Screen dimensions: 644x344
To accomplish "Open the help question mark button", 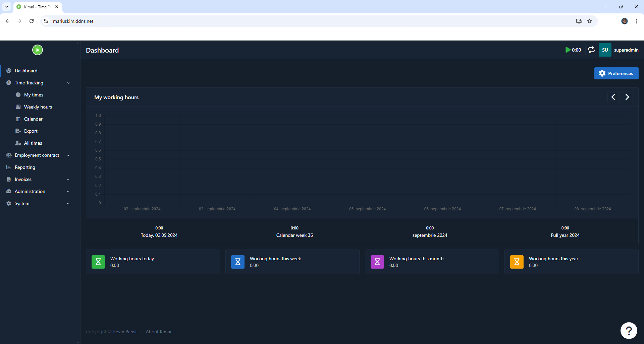I will [x=629, y=331].
